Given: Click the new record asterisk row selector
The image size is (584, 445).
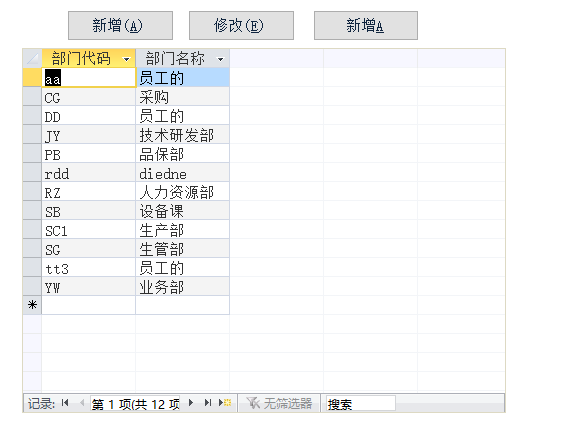Looking at the screenshot, I should 32,305.
